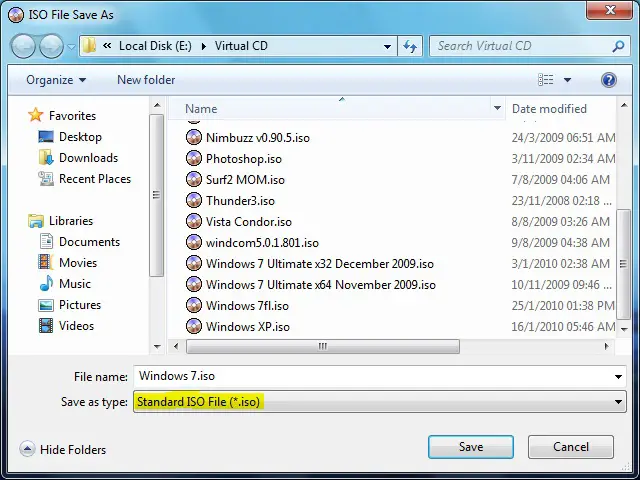Click navigation pane scrollbar up arrow
Viewport: 640px width, 480px height.
[x=157, y=105]
